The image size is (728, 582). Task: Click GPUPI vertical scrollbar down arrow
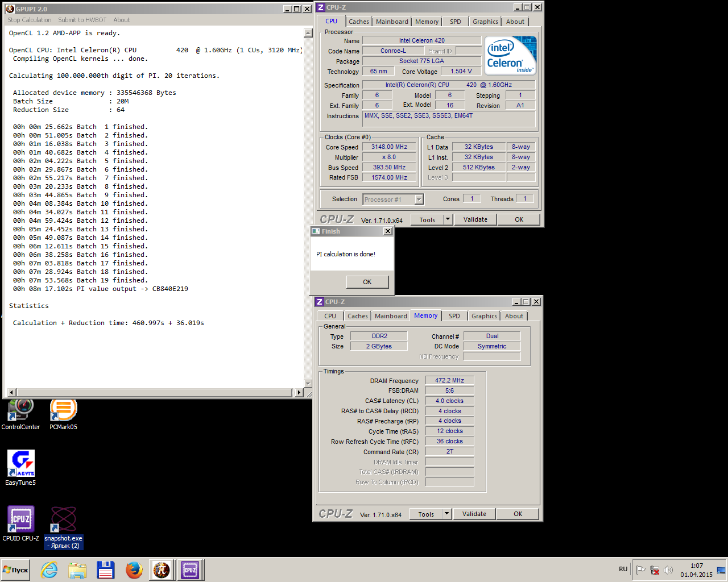coord(308,384)
